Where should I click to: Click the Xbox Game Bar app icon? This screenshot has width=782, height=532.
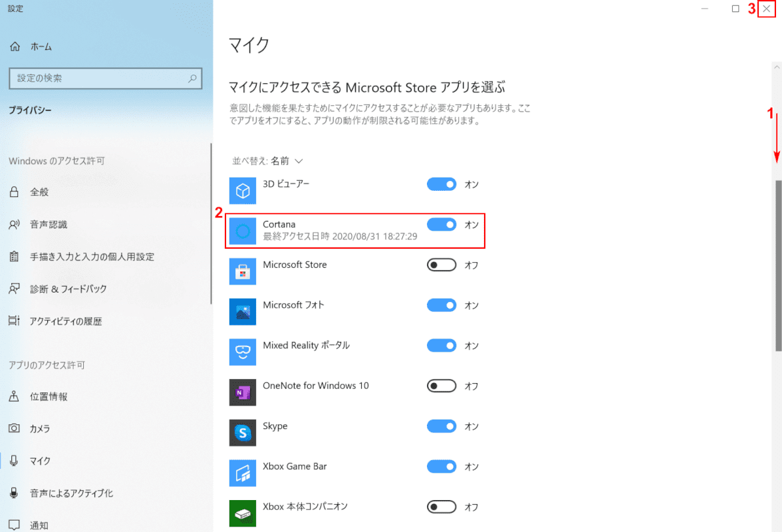point(242,473)
